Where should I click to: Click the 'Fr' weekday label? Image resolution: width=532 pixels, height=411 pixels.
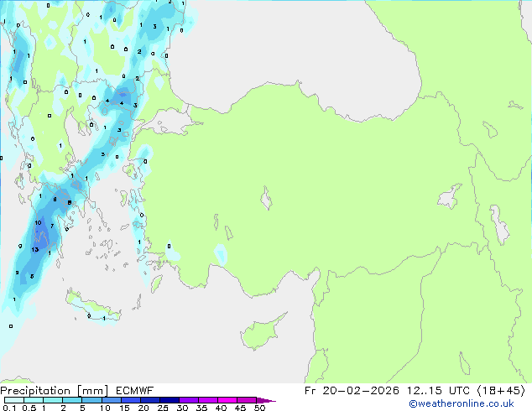pyautogui.click(x=310, y=391)
